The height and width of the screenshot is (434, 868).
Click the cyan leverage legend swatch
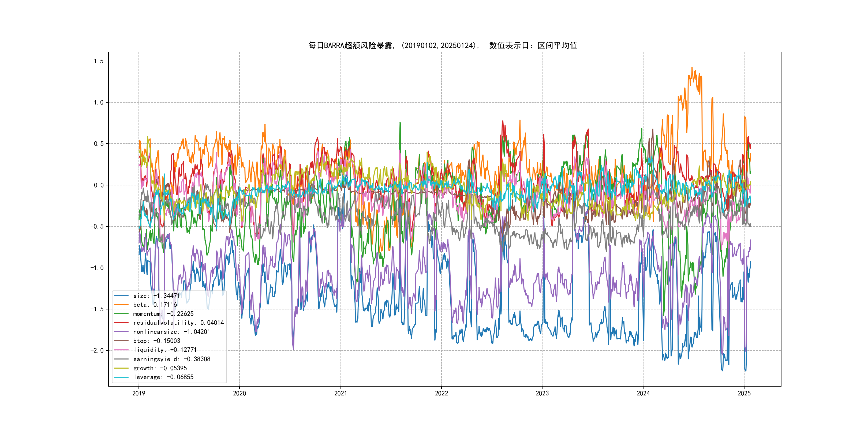coord(121,377)
